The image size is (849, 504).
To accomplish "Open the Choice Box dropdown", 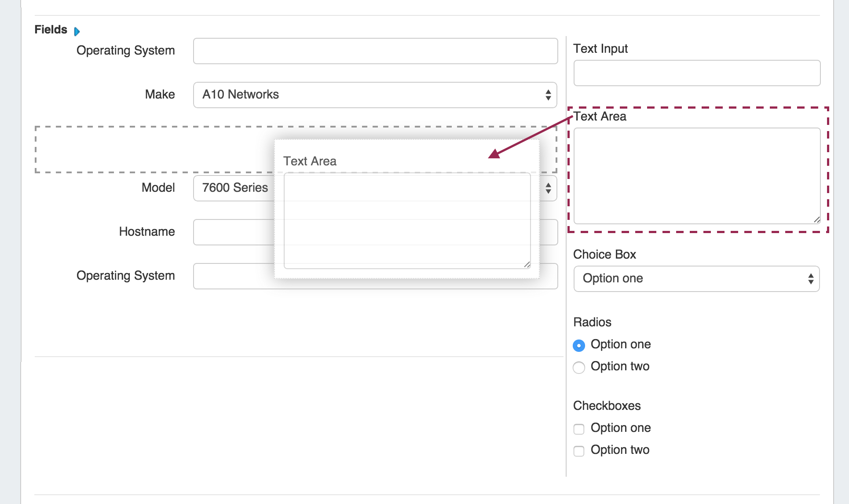I will pos(696,279).
